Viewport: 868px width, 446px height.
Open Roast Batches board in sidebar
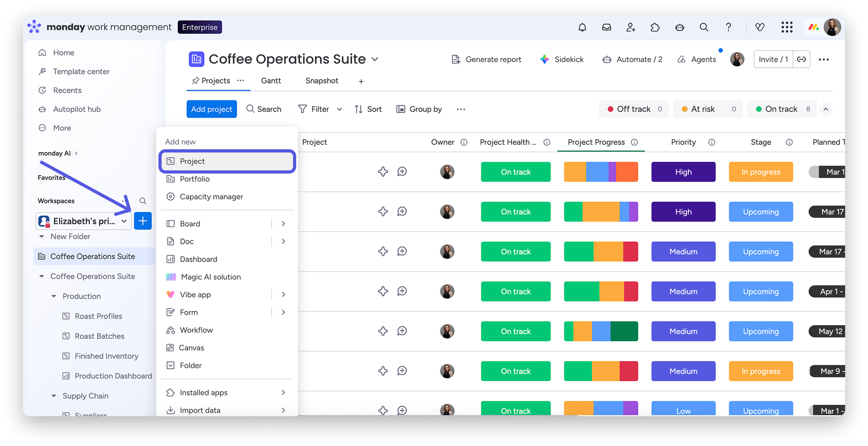[99, 336]
